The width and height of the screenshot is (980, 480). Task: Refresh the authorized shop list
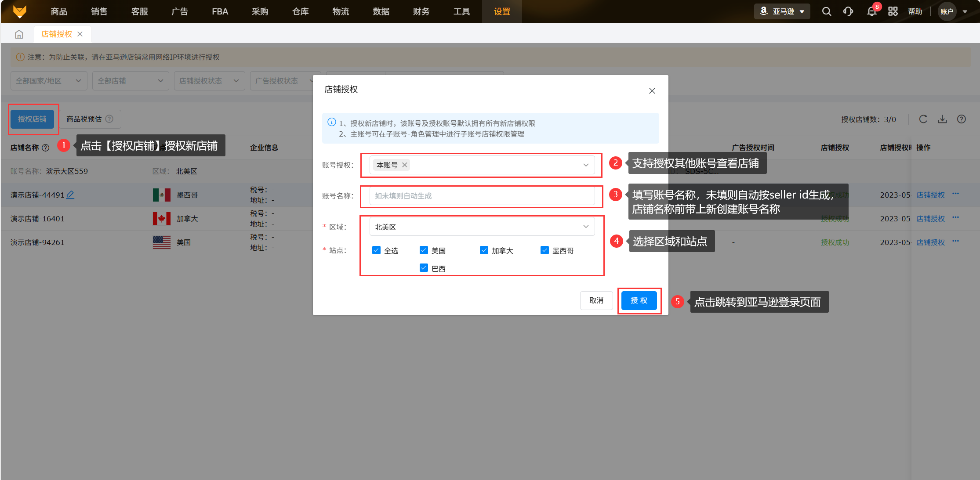click(923, 119)
